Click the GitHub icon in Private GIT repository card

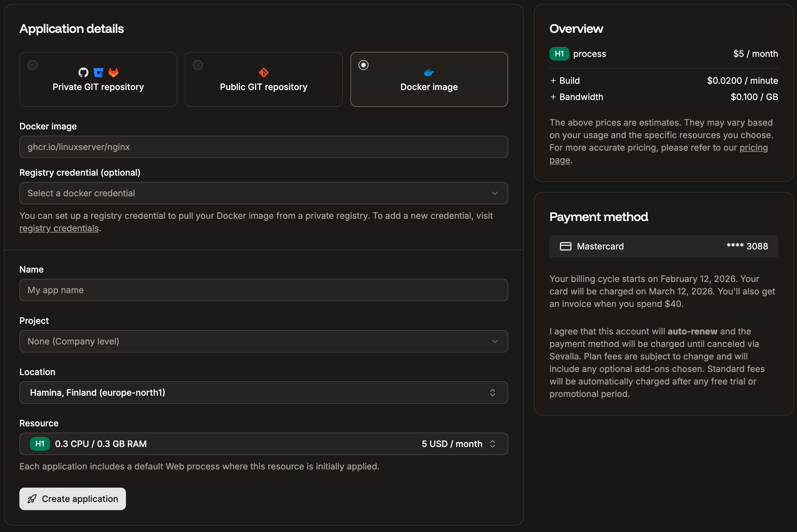pyautogui.click(x=83, y=72)
